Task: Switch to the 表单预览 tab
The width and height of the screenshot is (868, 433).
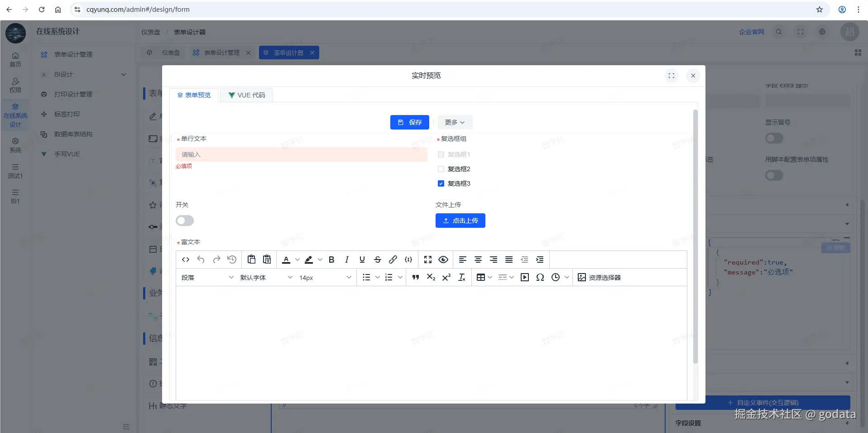Action: point(194,95)
